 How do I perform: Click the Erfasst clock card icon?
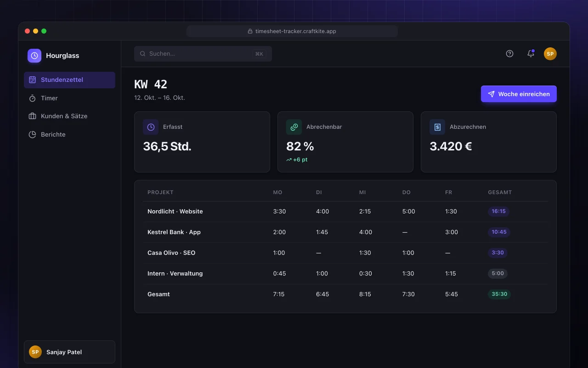pyautogui.click(x=151, y=127)
